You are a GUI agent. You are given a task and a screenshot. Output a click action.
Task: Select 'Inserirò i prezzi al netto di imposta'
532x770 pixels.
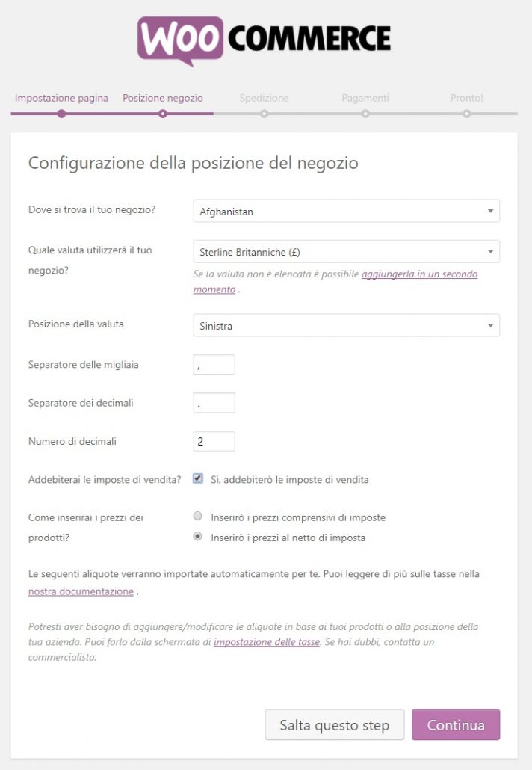click(198, 536)
